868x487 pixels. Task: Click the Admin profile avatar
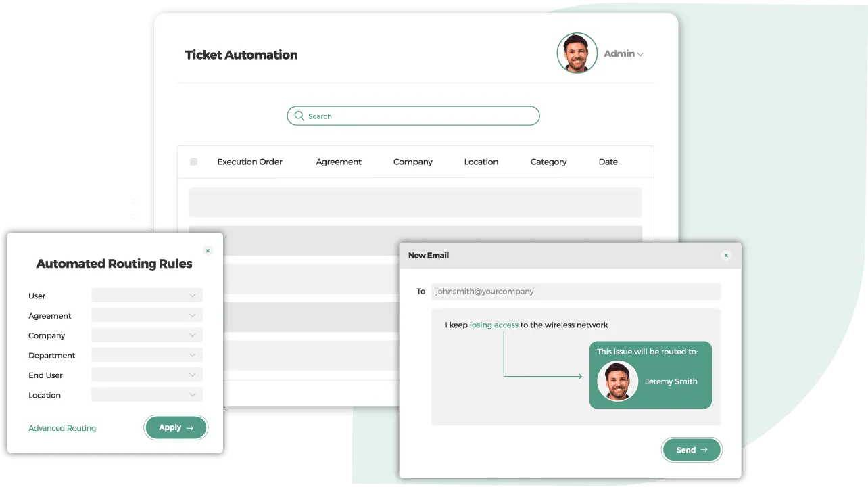(x=577, y=53)
